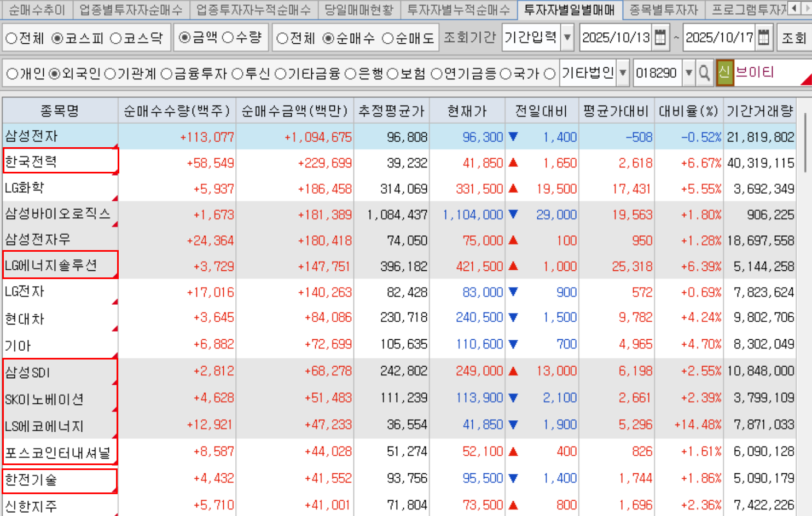
Task: Expand the 018290 stock code dropdown
Action: [688, 73]
